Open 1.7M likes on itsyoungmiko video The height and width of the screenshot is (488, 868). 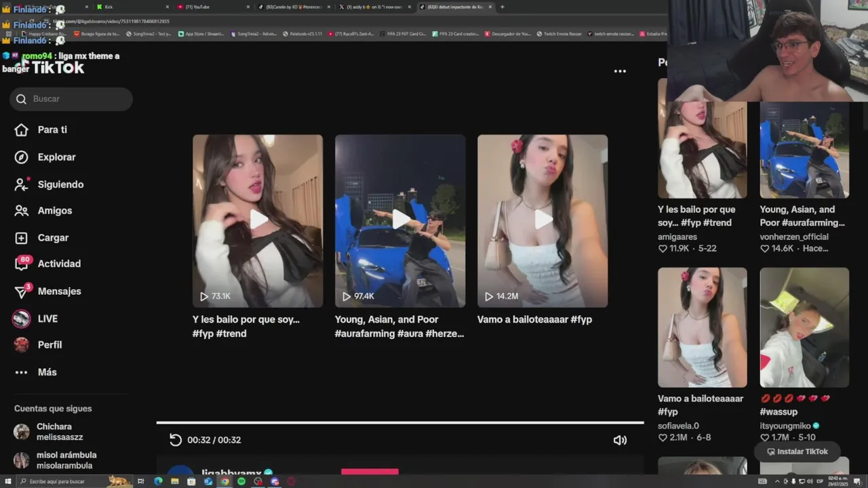[x=774, y=438]
